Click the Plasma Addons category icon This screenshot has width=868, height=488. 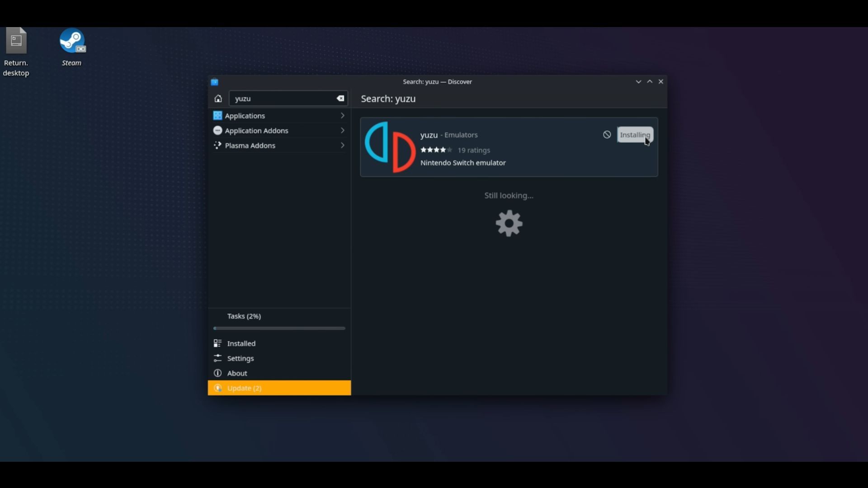217,145
